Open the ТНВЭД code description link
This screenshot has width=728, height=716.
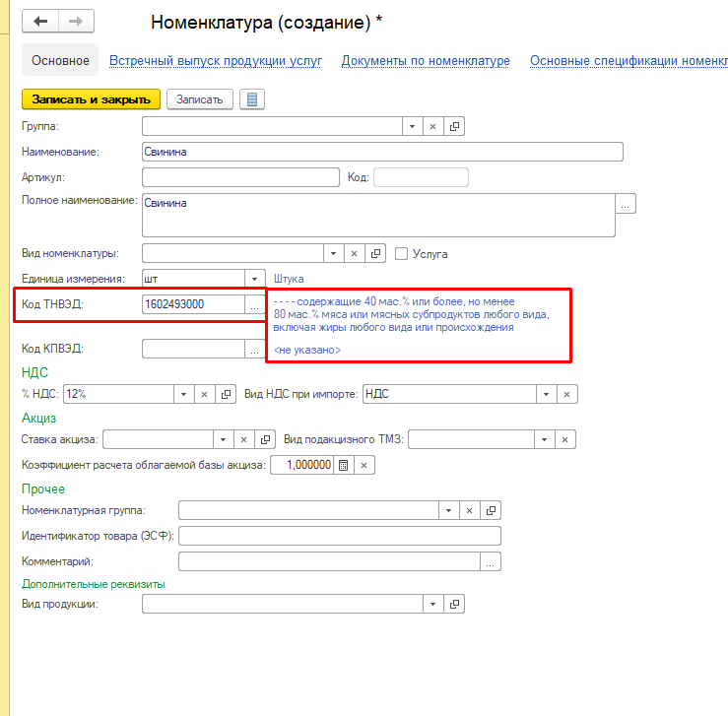(x=412, y=314)
